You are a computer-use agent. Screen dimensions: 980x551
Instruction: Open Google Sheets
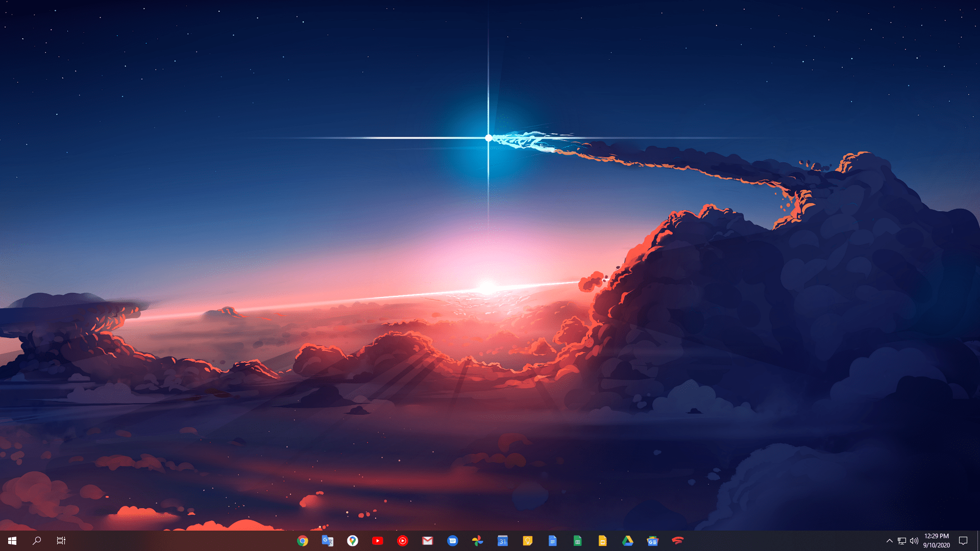577,540
